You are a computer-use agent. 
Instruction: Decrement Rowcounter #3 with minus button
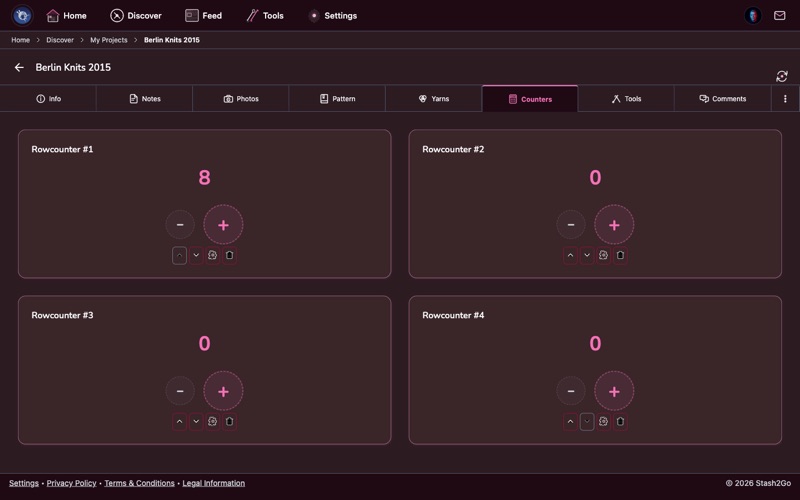tap(180, 391)
